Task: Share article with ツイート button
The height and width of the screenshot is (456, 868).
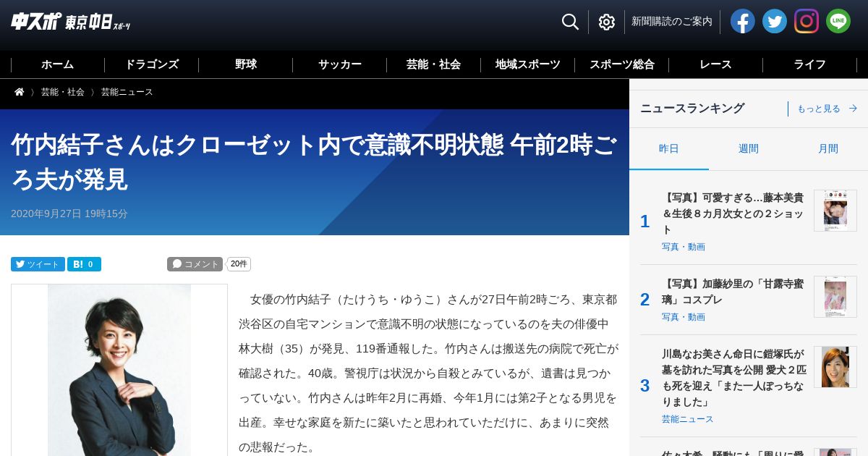Action: pyautogui.click(x=38, y=264)
